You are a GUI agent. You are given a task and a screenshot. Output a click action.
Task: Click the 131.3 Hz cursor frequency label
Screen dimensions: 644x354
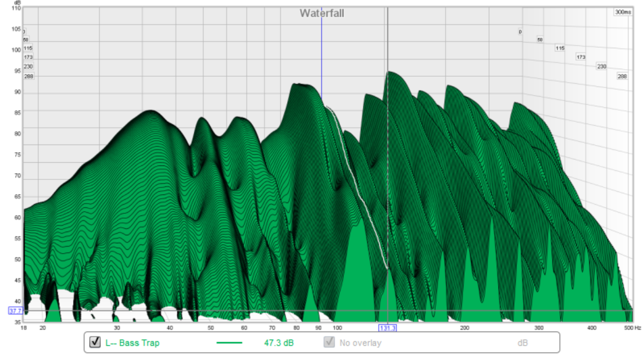(387, 327)
